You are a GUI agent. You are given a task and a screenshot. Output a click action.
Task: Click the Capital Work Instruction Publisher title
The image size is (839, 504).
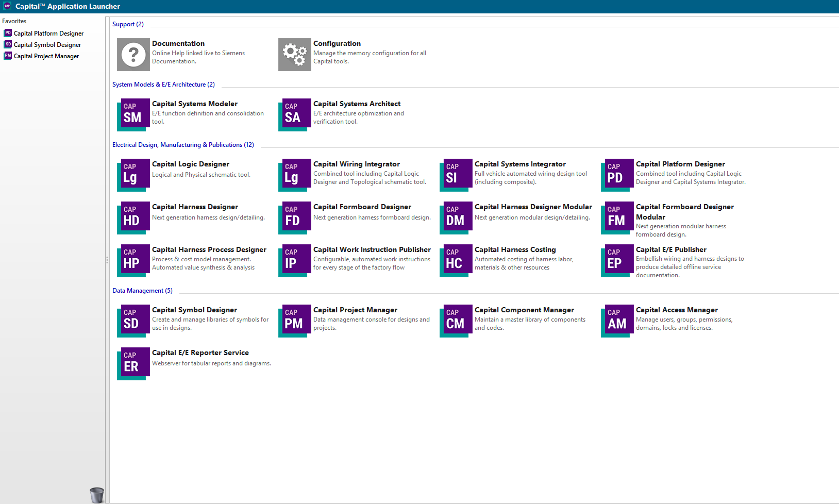372,249
